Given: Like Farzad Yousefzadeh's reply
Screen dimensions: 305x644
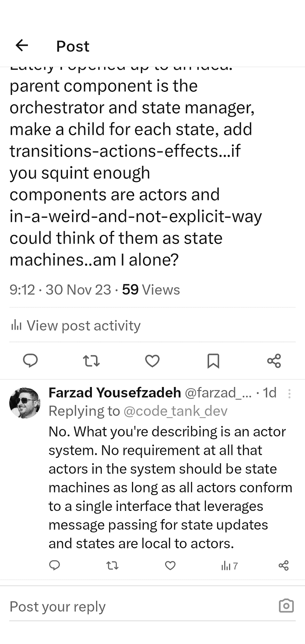Looking at the screenshot, I should point(170,565).
